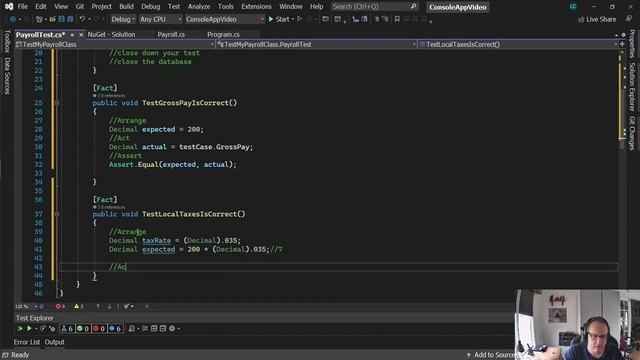
Task: Click Collapse All icon in Test Explorer
Action: (163, 328)
